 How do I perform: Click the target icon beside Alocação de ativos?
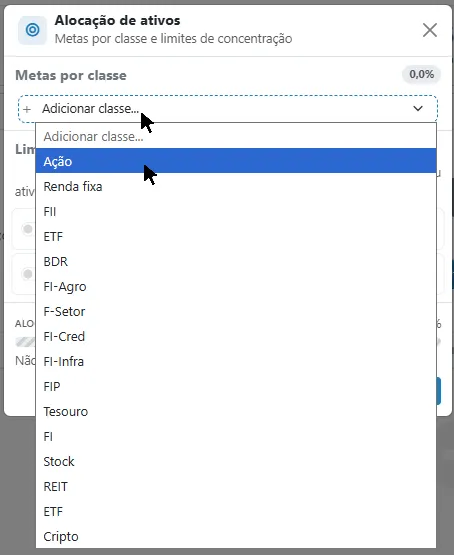pos(32,30)
